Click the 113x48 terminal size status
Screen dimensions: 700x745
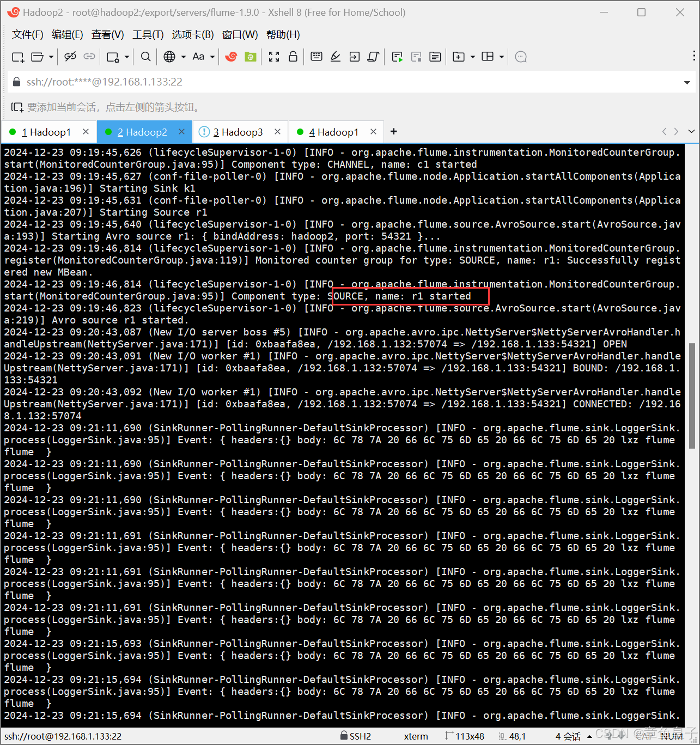tap(465, 736)
